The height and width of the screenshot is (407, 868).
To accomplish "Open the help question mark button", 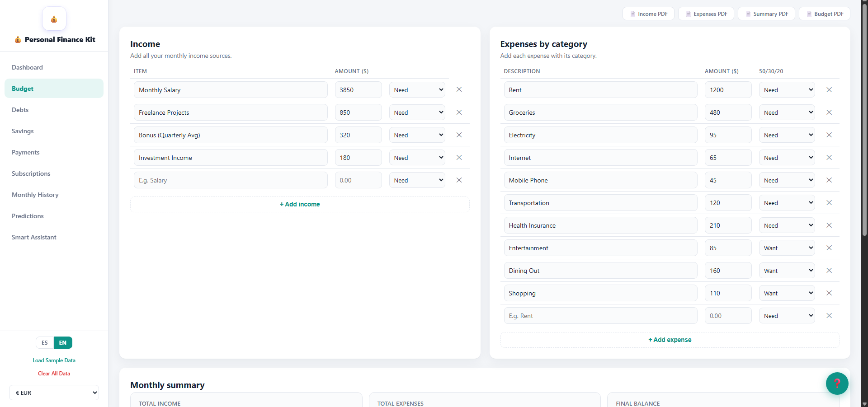I will click(837, 383).
